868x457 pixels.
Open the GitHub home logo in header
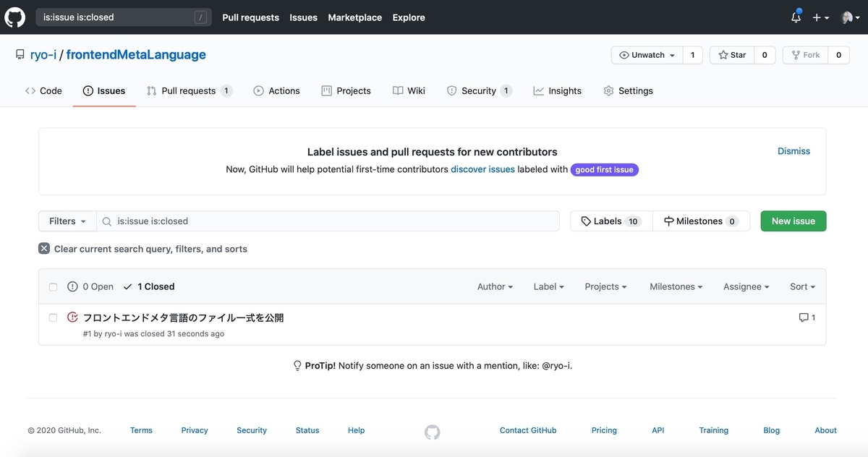15,17
